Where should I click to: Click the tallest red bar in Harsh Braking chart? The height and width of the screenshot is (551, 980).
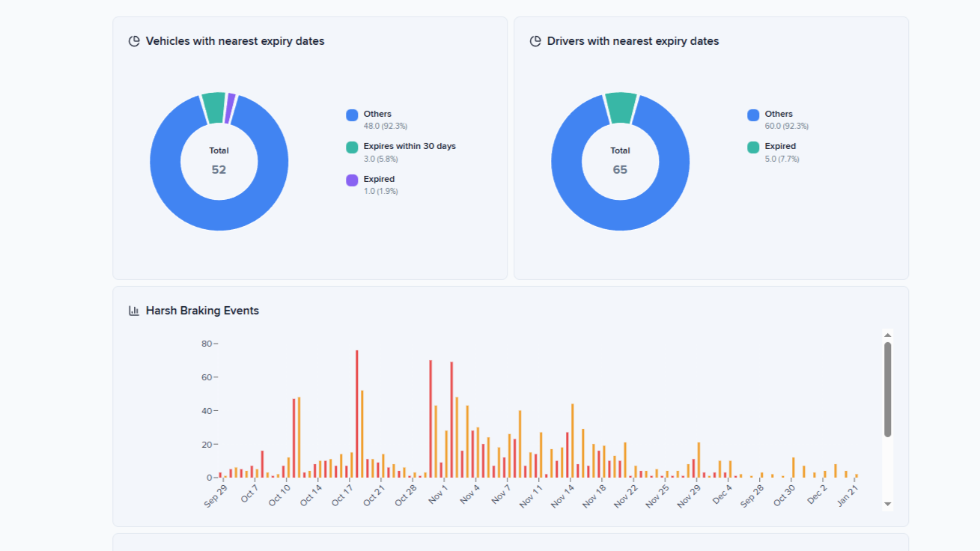coord(357,412)
